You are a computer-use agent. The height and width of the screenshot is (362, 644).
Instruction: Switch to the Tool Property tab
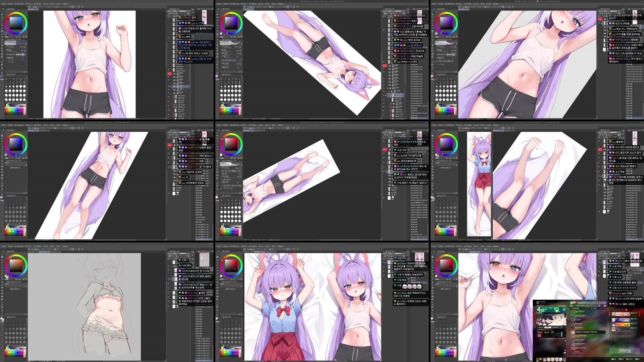click(x=9, y=39)
